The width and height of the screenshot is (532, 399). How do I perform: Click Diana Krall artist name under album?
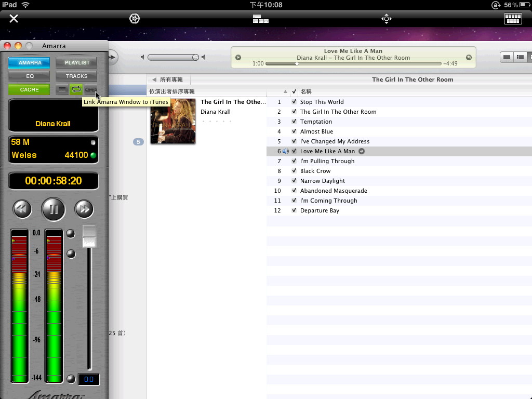click(x=216, y=112)
